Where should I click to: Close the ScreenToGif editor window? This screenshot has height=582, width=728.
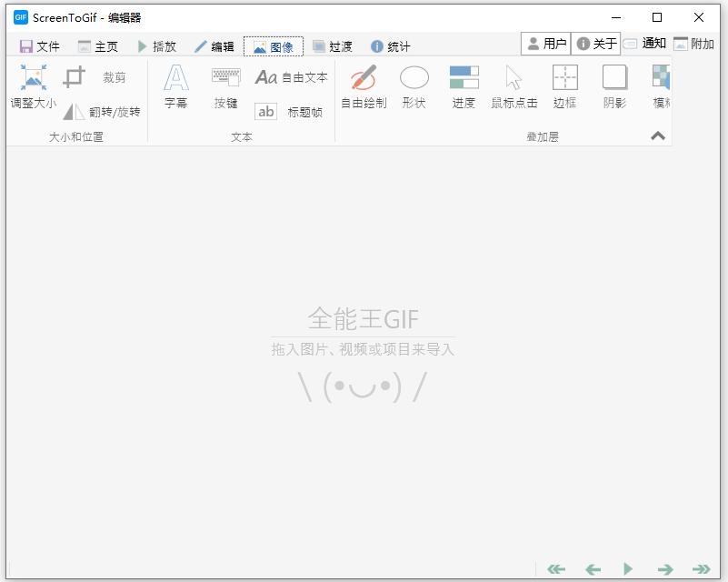699,17
